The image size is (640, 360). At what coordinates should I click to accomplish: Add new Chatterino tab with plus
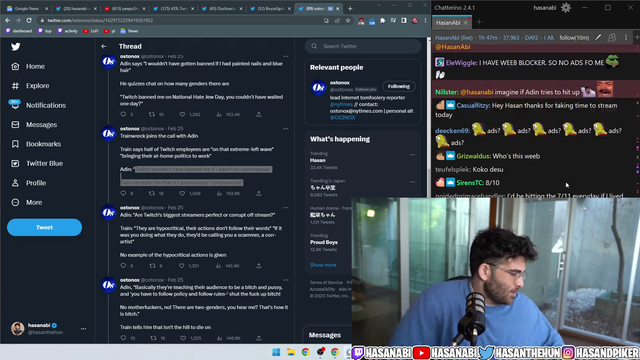click(x=479, y=22)
